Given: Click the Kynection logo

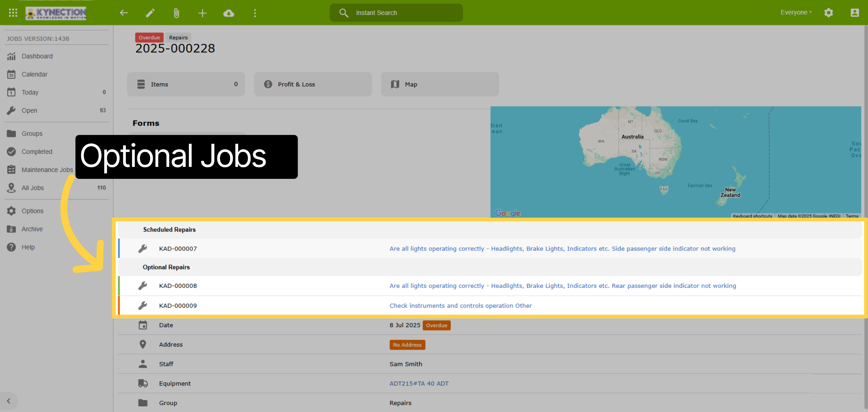Looking at the screenshot, I should (x=56, y=13).
